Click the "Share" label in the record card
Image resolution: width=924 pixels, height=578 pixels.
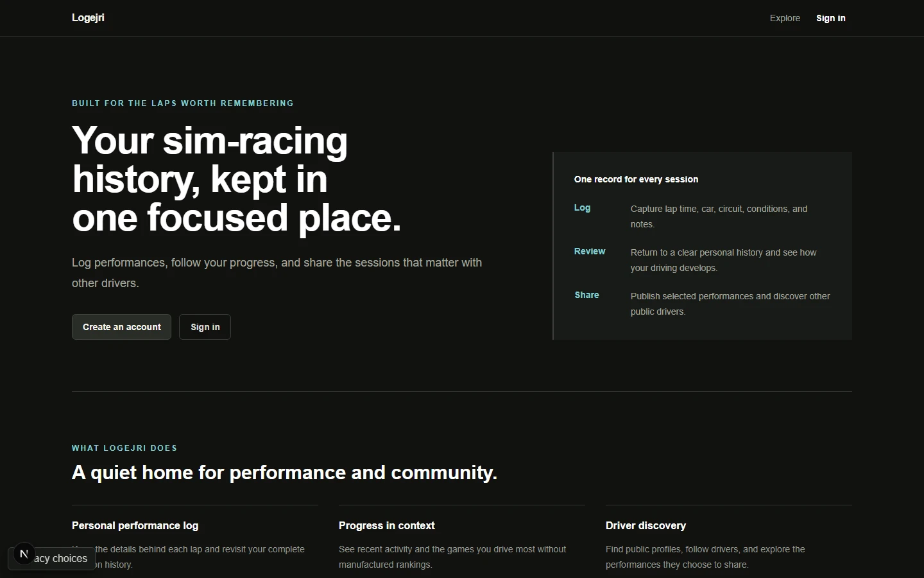click(586, 295)
